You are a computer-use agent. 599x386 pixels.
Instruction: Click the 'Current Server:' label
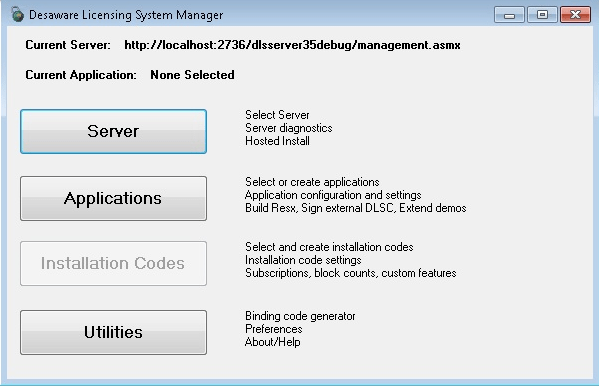click(x=68, y=45)
